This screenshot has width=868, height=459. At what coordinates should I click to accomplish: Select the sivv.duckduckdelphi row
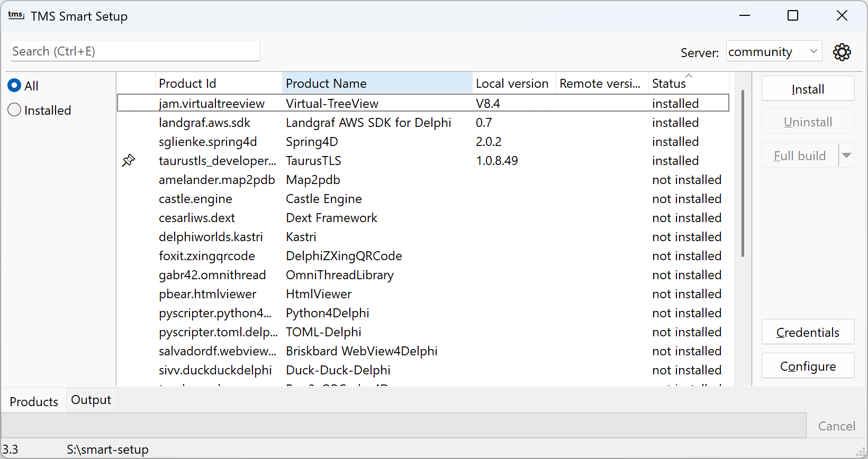pyautogui.click(x=423, y=370)
